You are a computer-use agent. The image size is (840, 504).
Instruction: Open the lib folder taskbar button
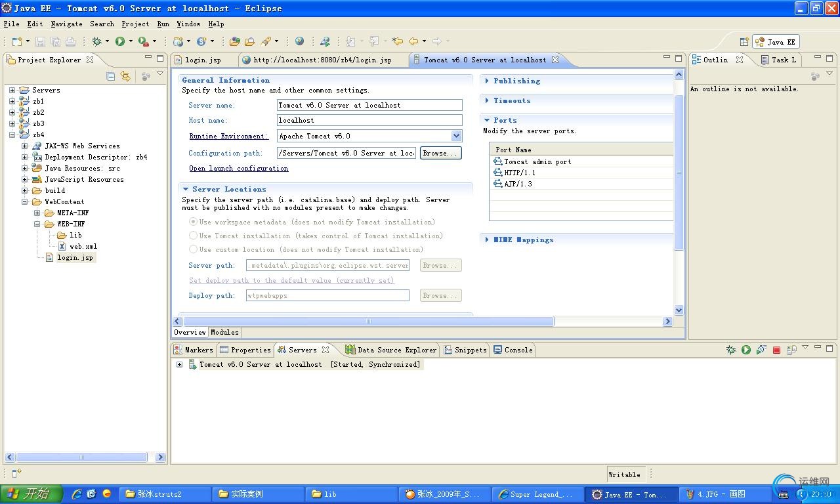tap(351, 494)
